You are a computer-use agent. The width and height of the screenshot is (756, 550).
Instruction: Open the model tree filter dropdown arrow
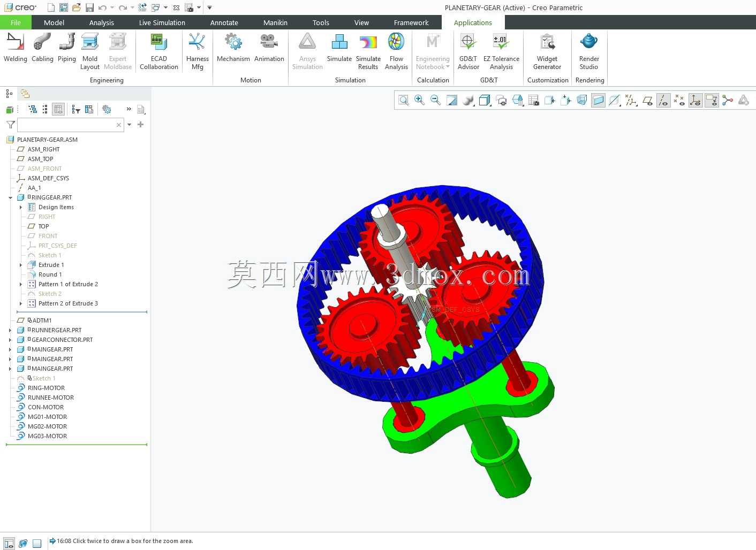click(x=130, y=125)
